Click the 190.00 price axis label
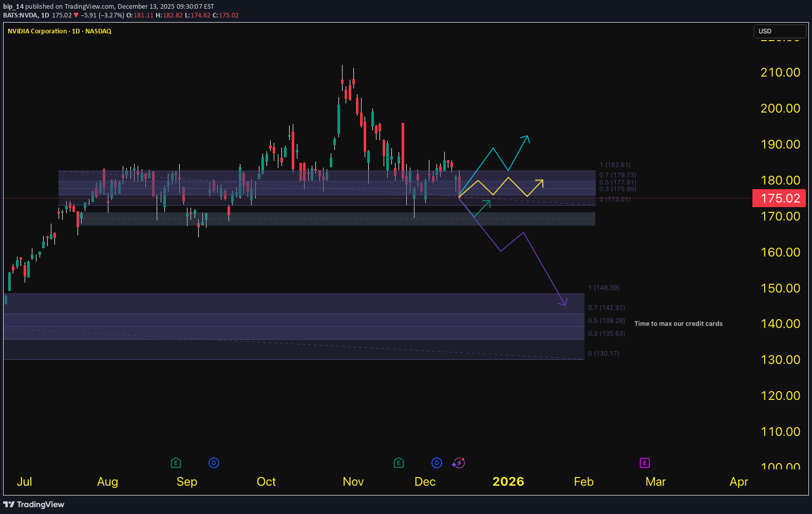Screen dimensions: 812x514 click(x=780, y=144)
